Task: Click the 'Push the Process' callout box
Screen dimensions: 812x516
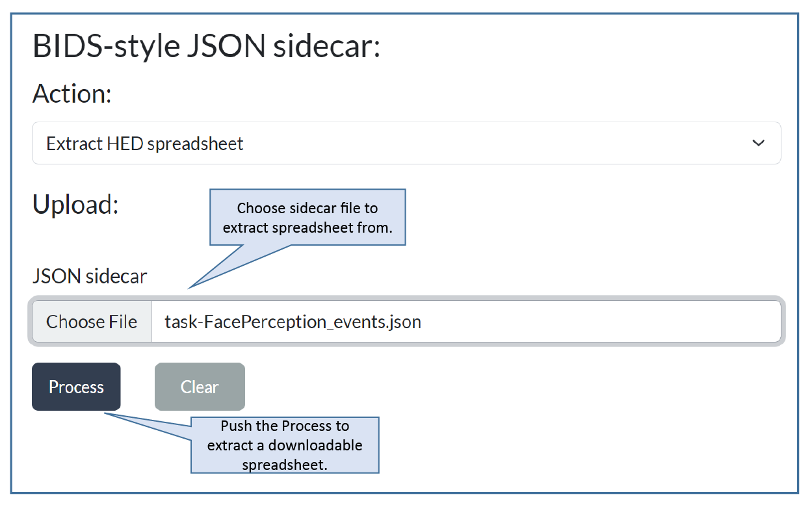Action: tap(285, 445)
